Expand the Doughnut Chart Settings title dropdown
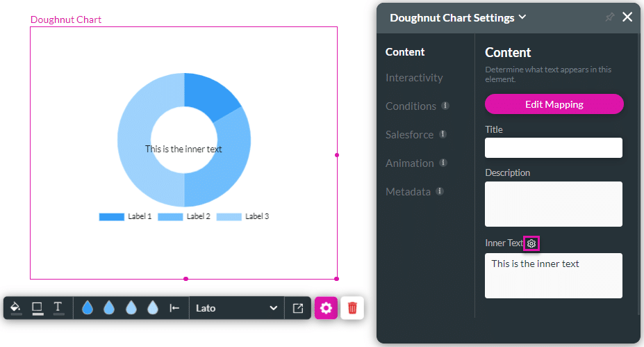 point(522,17)
